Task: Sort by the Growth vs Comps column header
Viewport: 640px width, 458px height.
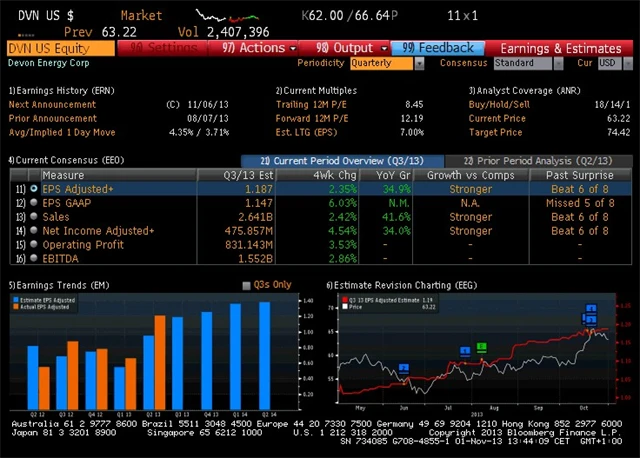Action: pos(471,175)
